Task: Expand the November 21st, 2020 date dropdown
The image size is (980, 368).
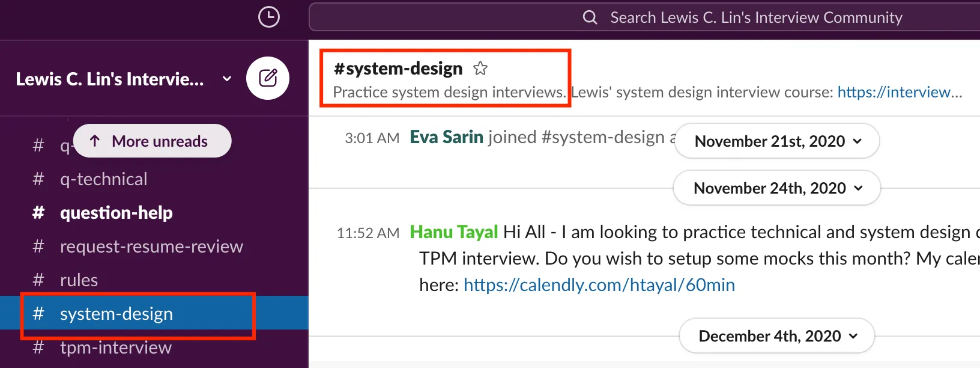Action: pyautogui.click(x=777, y=141)
